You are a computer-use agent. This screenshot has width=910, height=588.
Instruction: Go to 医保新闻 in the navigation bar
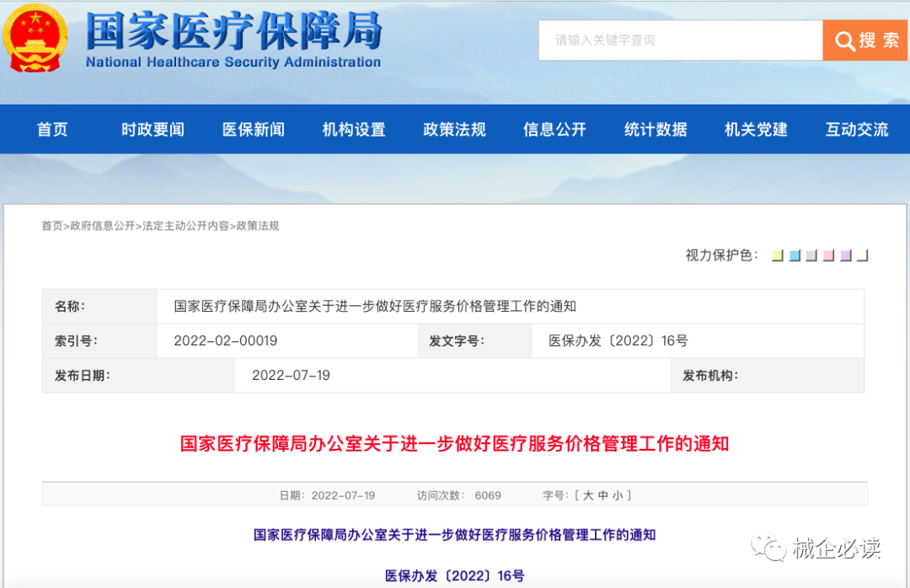pyautogui.click(x=254, y=130)
